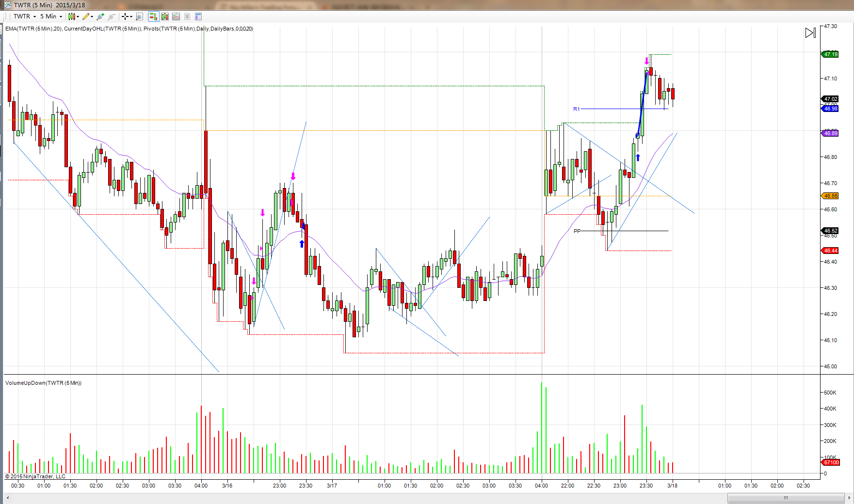Select the pencil drawing tools icon
Screen dimensions: 854x504
coord(86,16)
